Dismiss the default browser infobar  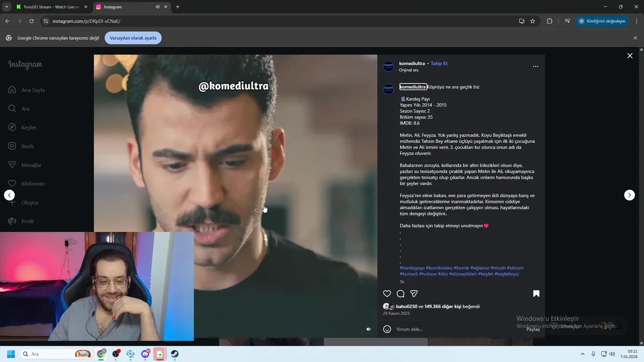635,38
